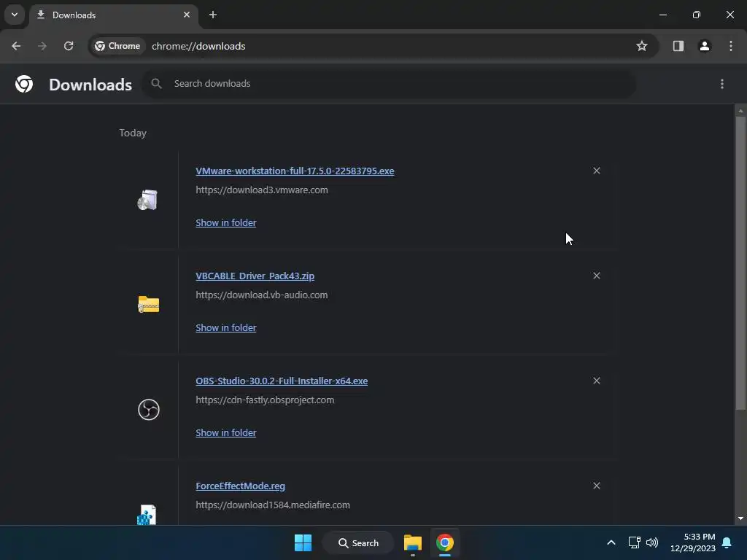Screen dimensions: 747x560
Task: Open VMware-workstation-full-17.5.0 exe file
Action: coord(295,171)
